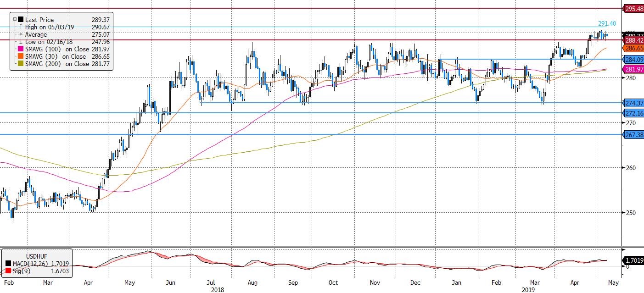Viewport: 644px width, 293px height.
Task: Select the 267.38 support level tag
Action: 633,134
